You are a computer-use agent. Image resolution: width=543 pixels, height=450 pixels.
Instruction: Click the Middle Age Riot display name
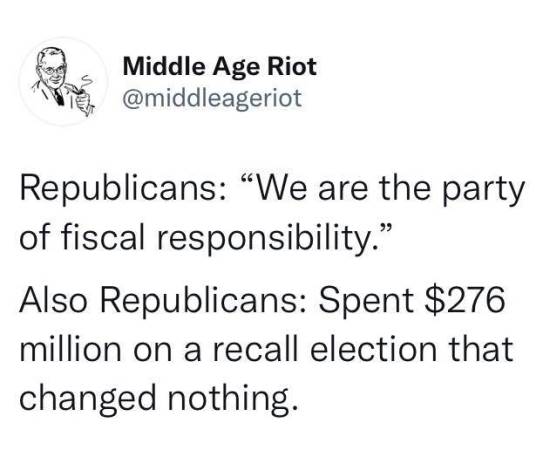coord(220,67)
